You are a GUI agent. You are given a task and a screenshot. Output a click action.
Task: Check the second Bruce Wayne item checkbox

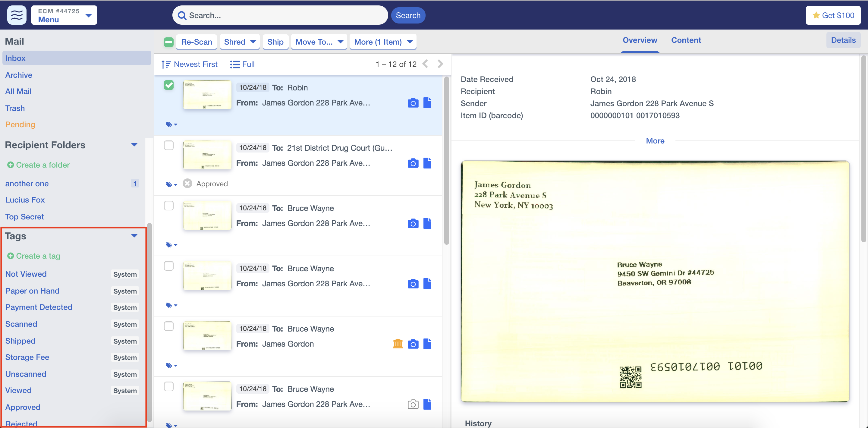pyautogui.click(x=168, y=266)
